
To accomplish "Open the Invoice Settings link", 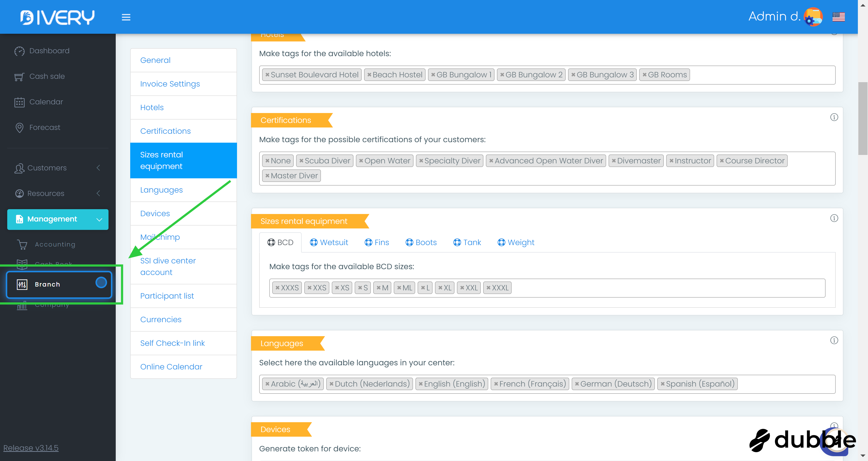I will coord(170,84).
